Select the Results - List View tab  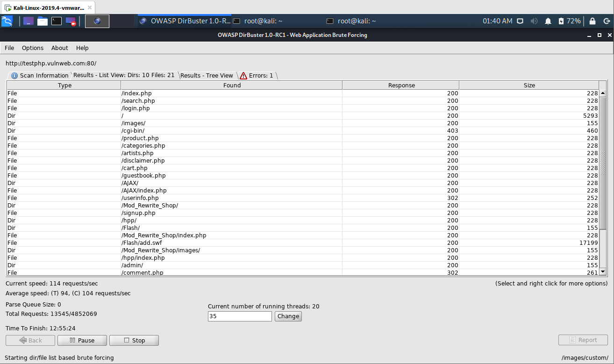[x=124, y=75]
